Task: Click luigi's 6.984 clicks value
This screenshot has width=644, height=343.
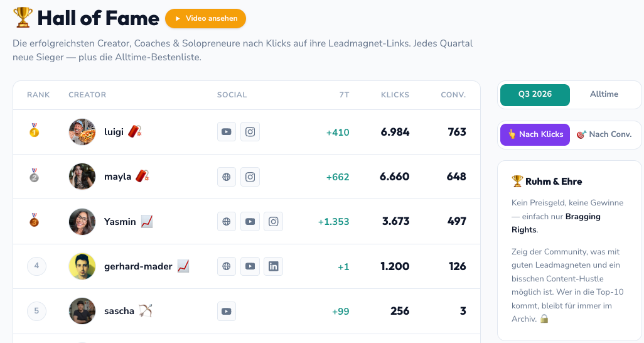Action: coord(395,132)
